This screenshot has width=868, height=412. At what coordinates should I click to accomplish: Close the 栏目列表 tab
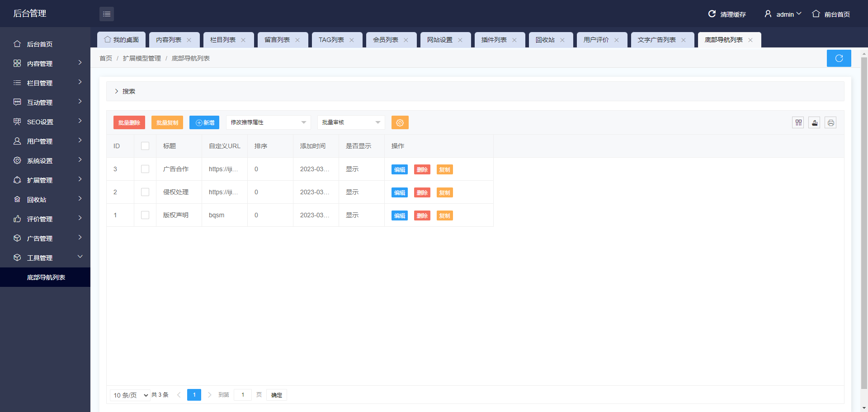click(x=243, y=40)
